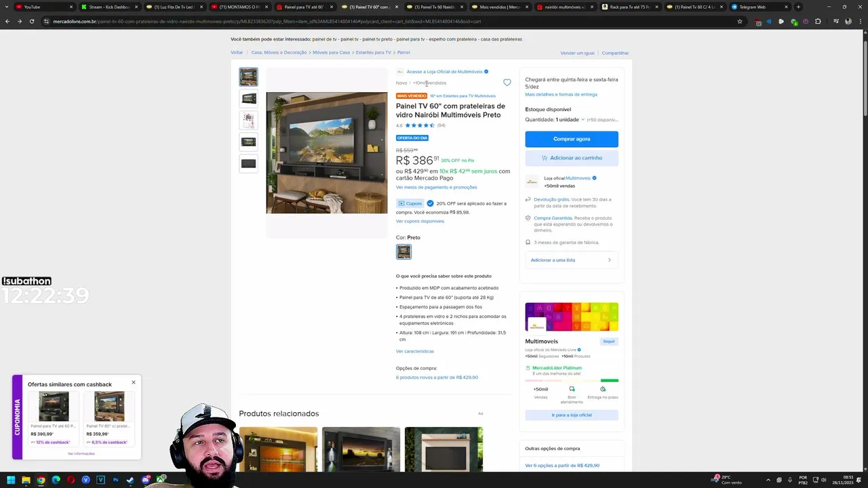Switch to the Stream - Kick Dashboard tab

pos(108,7)
